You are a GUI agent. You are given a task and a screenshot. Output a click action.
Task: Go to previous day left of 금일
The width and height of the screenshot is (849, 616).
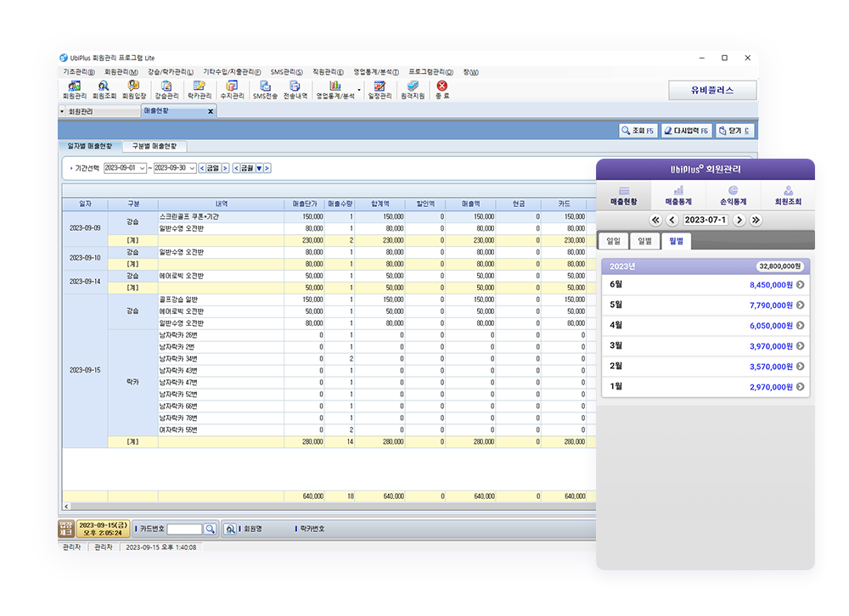tap(202, 168)
